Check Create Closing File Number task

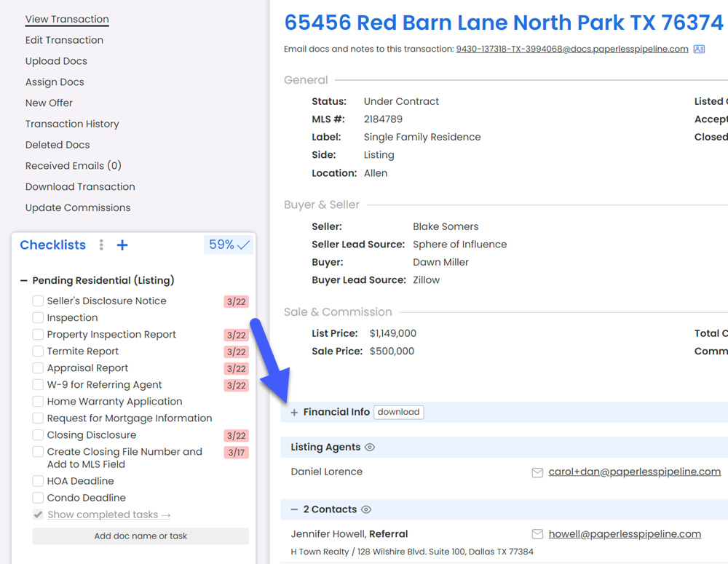[38, 452]
